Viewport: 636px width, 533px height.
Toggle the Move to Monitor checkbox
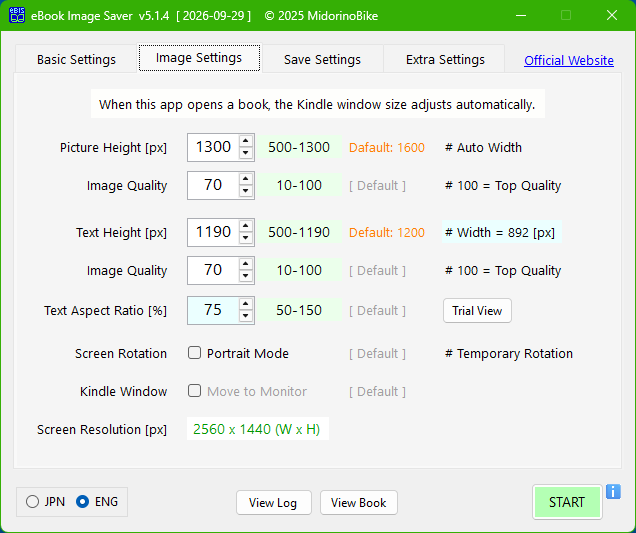click(x=194, y=391)
